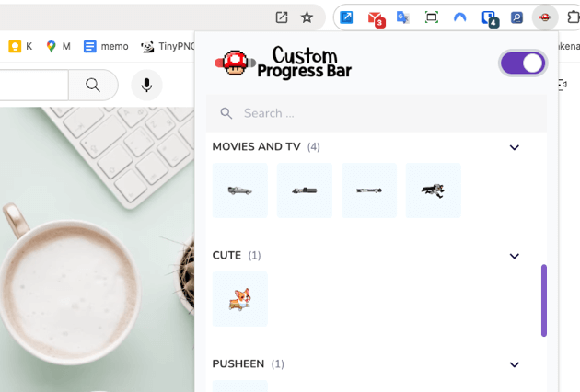Click the page search magnifier button

[93, 85]
